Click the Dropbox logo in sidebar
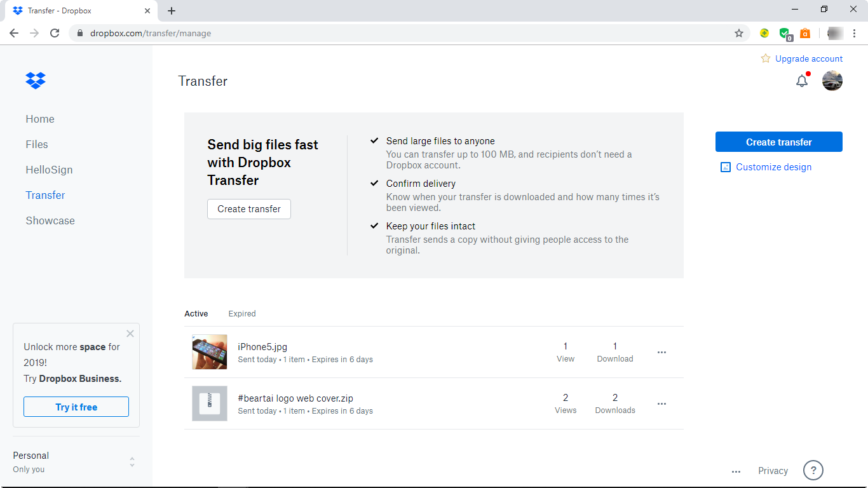The image size is (868, 488). click(x=36, y=81)
